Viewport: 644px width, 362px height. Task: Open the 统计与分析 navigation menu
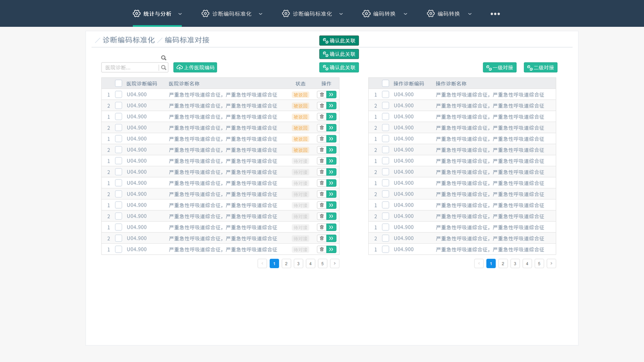pyautogui.click(x=157, y=14)
